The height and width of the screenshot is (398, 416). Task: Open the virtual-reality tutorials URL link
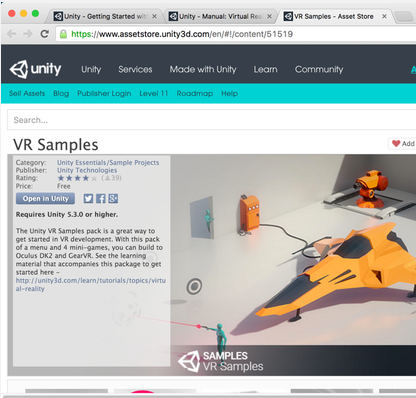click(91, 284)
